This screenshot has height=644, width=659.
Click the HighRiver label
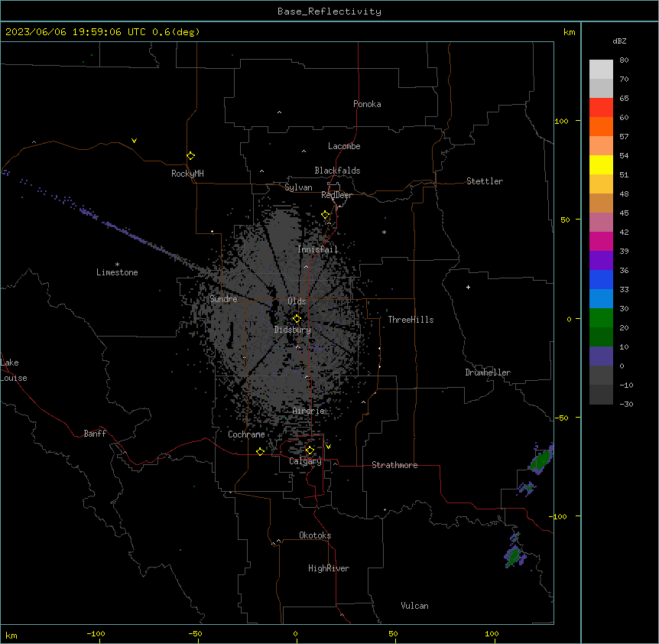click(x=329, y=568)
